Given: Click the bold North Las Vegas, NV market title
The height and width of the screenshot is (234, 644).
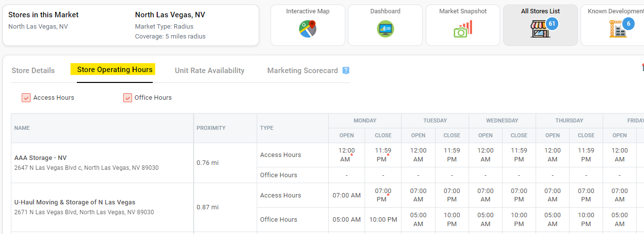Looking at the screenshot, I should 170,15.
